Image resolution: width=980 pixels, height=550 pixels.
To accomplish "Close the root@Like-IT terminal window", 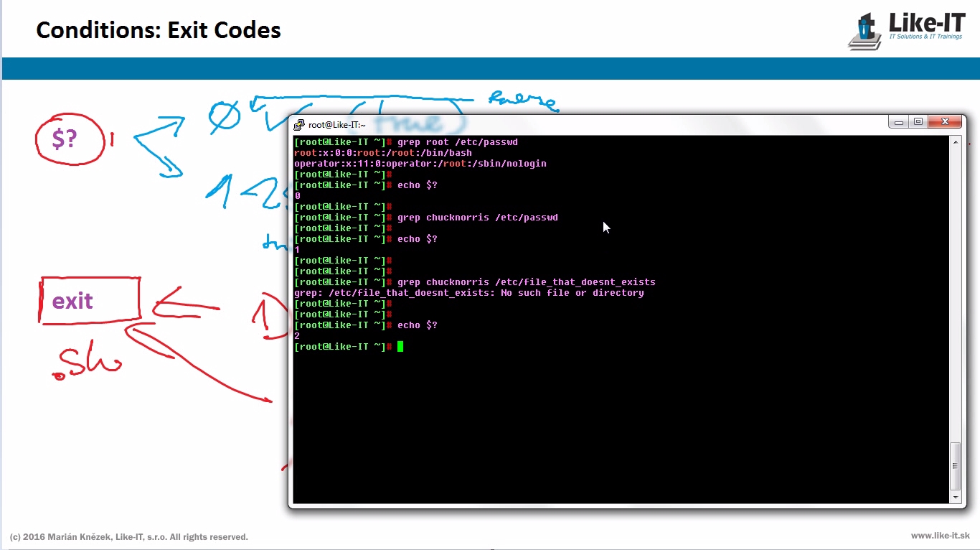I will point(945,122).
